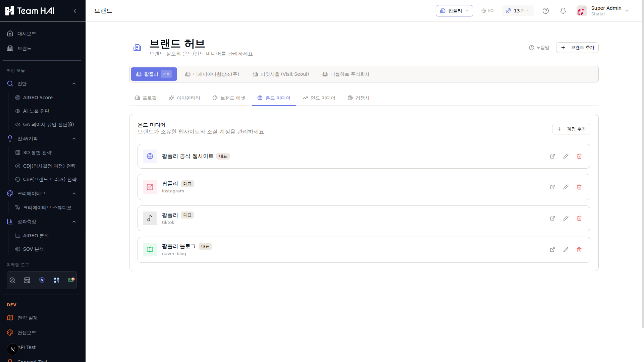Click the QR grid marketing tool icon
The height and width of the screenshot is (362, 644).
tap(57, 280)
